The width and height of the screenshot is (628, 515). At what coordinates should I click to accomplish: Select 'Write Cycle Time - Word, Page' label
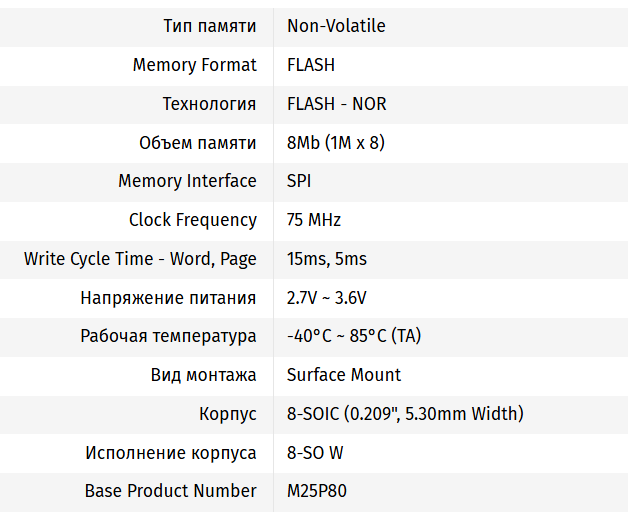pyautogui.click(x=140, y=259)
